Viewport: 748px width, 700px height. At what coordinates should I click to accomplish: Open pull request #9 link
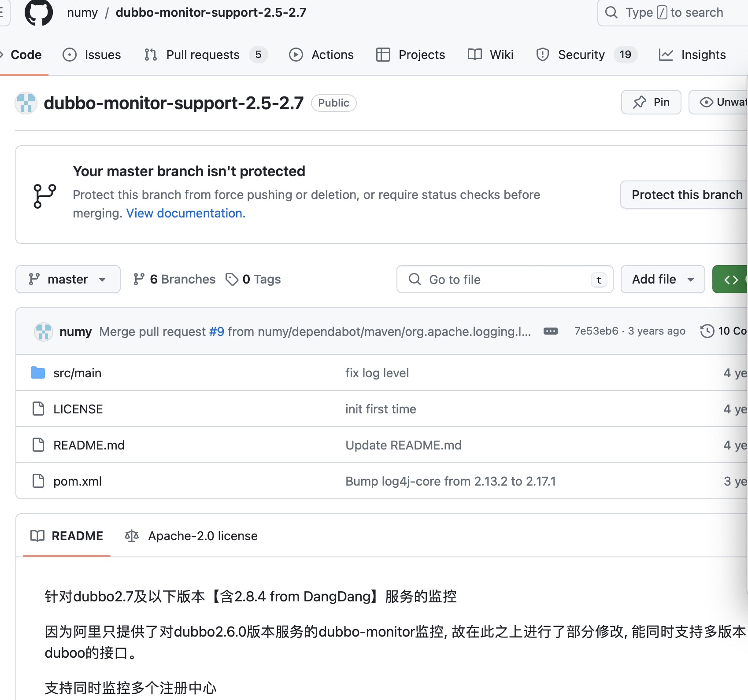click(217, 332)
